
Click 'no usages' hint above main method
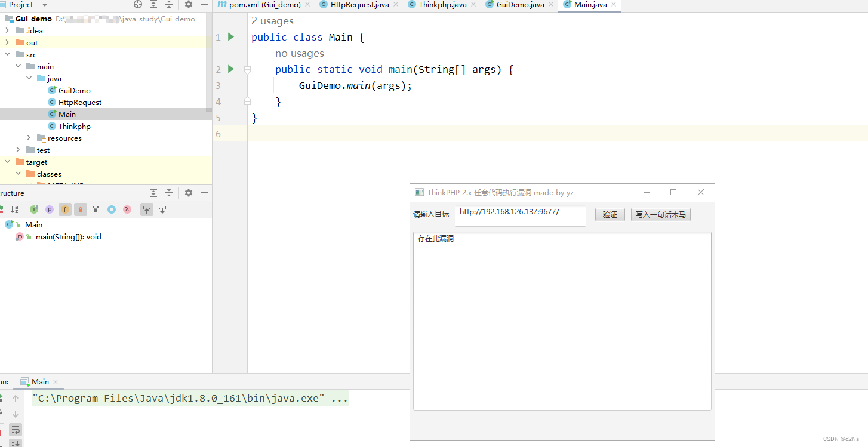tap(300, 53)
